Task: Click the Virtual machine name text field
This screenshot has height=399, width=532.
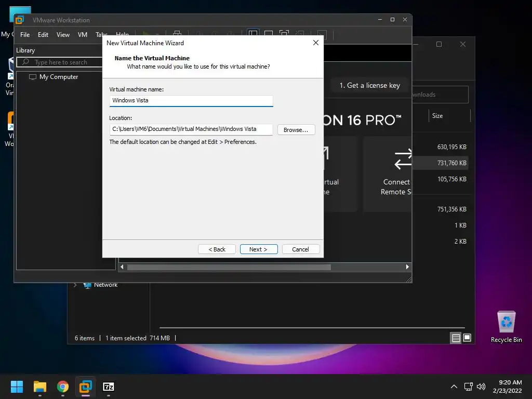Action: pyautogui.click(x=191, y=100)
